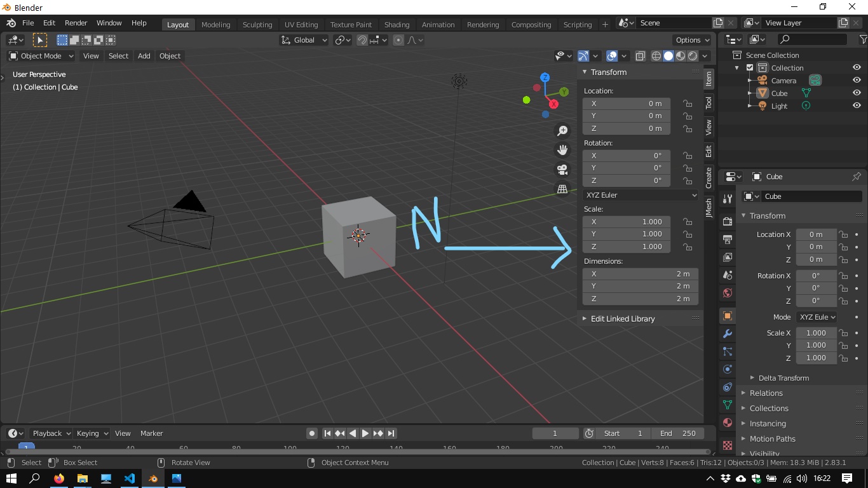This screenshot has width=868, height=488.
Task: Open the Modifier properties wrench tab
Action: (728, 334)
